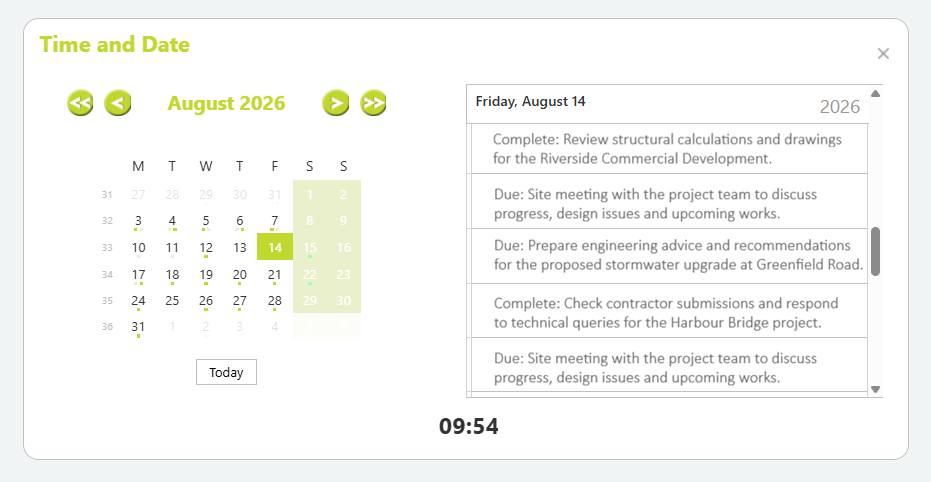The width and height of the screenshot is (931, 482).
Task: Click scroll up arrow in the task list
Action: 875,93
